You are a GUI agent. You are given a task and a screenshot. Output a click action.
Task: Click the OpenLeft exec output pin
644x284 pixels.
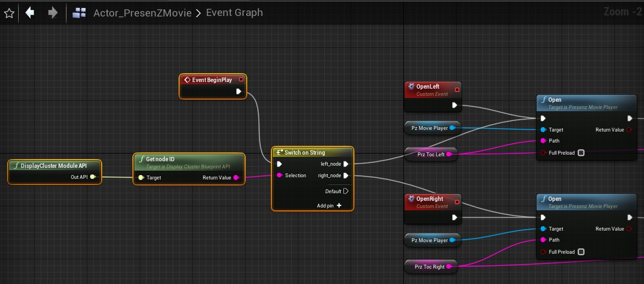454,105
